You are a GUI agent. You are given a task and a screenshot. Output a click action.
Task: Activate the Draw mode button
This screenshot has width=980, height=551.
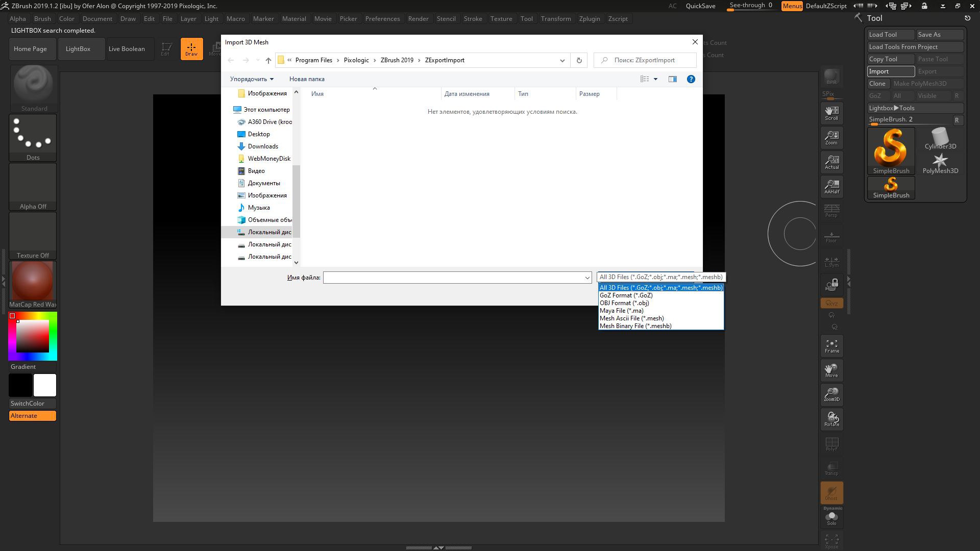191,49
